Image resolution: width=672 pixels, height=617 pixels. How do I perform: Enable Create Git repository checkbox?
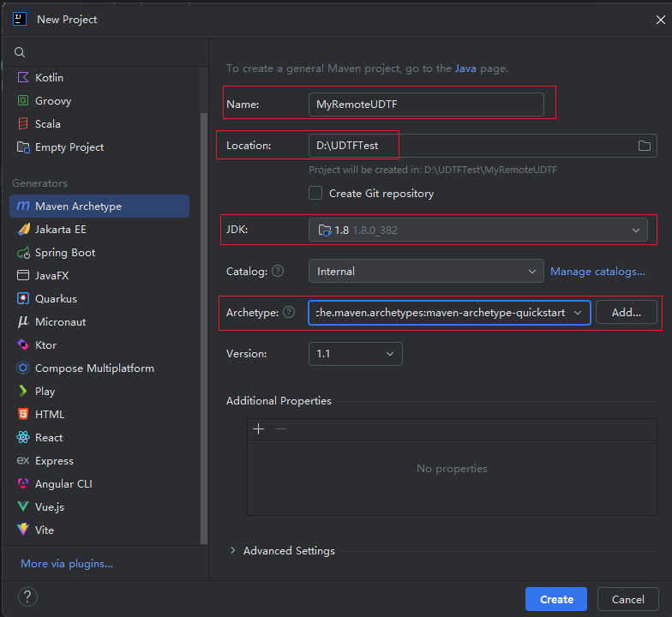click(315, 194)
